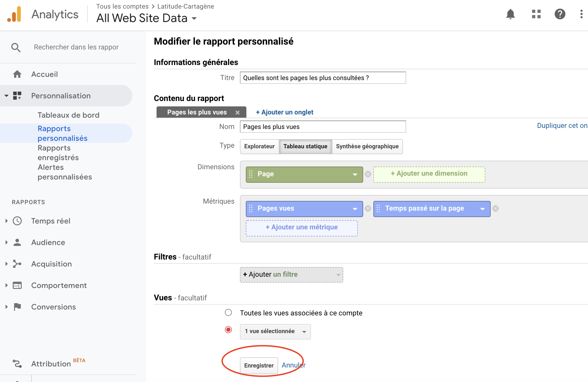The width and height of the screenshot is (588, 382).
Task: Click the help question mark icon
Action: coord(560,14)
